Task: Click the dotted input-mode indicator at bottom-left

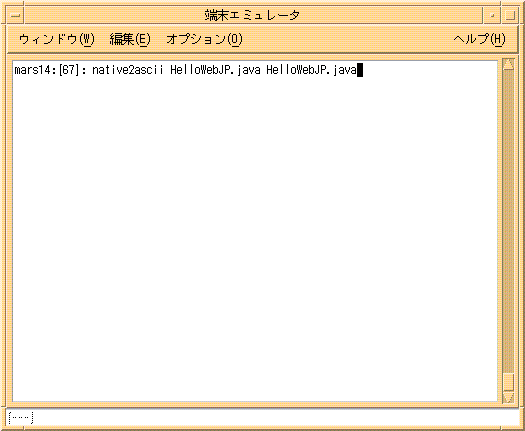Action: click(x=21, y=418)
